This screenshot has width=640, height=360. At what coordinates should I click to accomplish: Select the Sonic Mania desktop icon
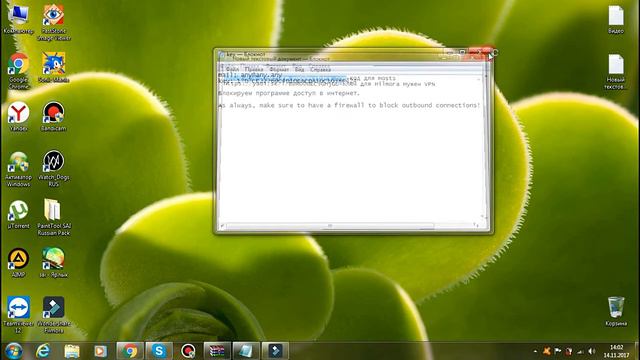(53, 67)
